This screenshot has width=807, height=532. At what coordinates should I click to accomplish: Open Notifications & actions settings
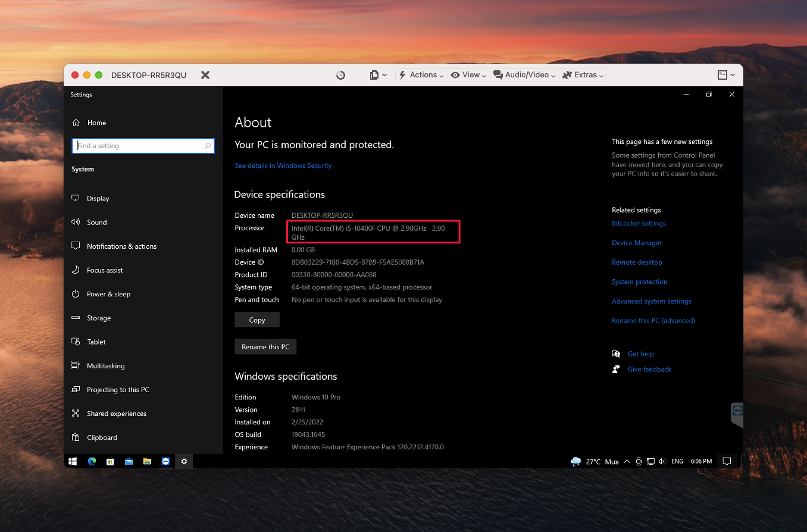point(121,246)
